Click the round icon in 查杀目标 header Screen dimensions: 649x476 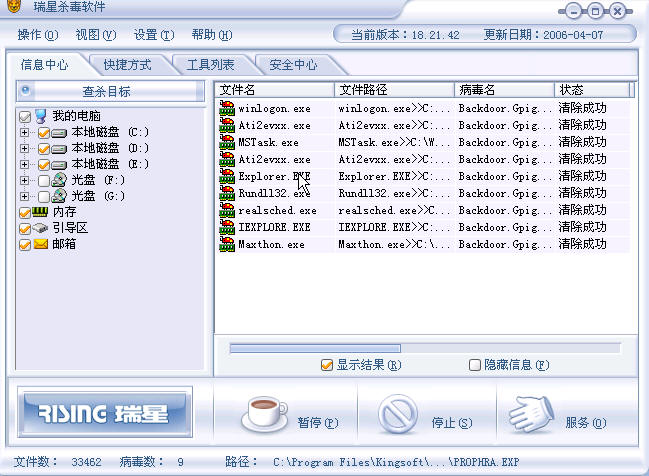tap(26, 90)
